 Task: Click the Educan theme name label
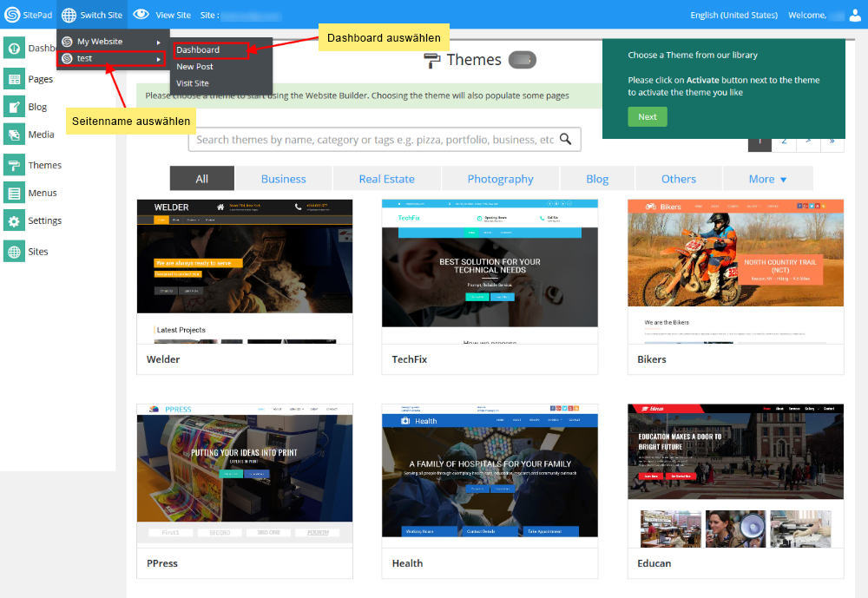(x=654, y=563)
